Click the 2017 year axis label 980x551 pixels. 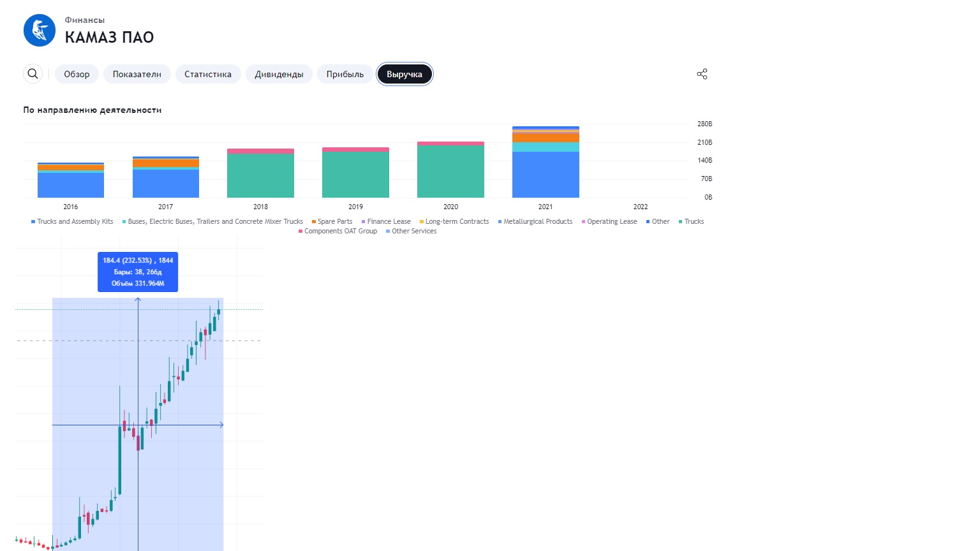click(x=166, y=207)
